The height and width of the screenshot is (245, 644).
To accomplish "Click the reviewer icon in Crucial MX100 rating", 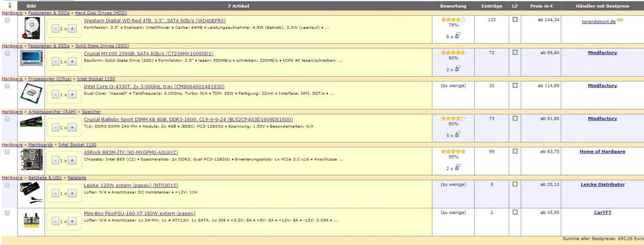I will (458, 69).
